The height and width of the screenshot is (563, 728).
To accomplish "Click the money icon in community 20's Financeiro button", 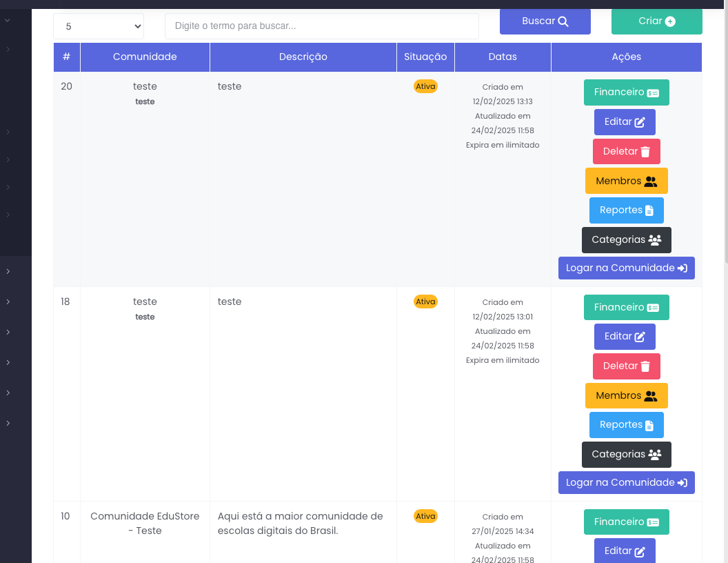I will click(653, 93).
